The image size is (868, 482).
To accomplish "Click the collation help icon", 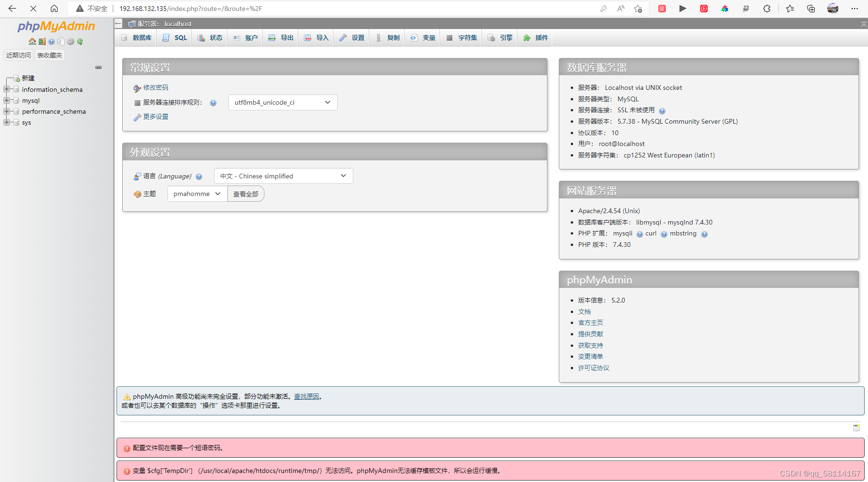I will [213, 103].
